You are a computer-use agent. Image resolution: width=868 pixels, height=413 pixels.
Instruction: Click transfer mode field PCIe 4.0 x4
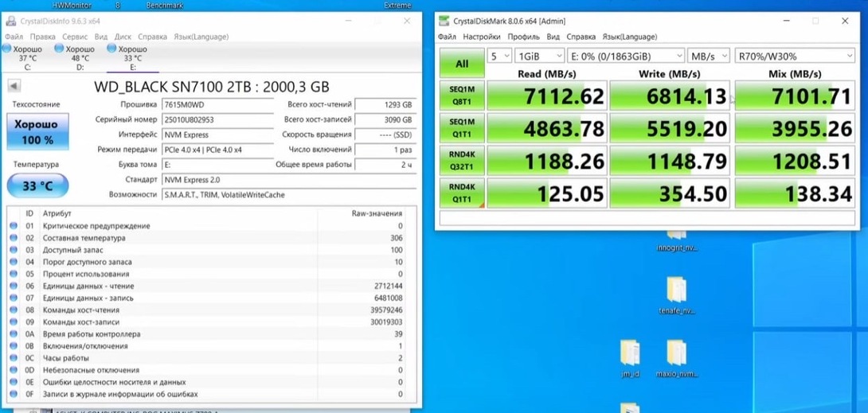tap(217, 150)
